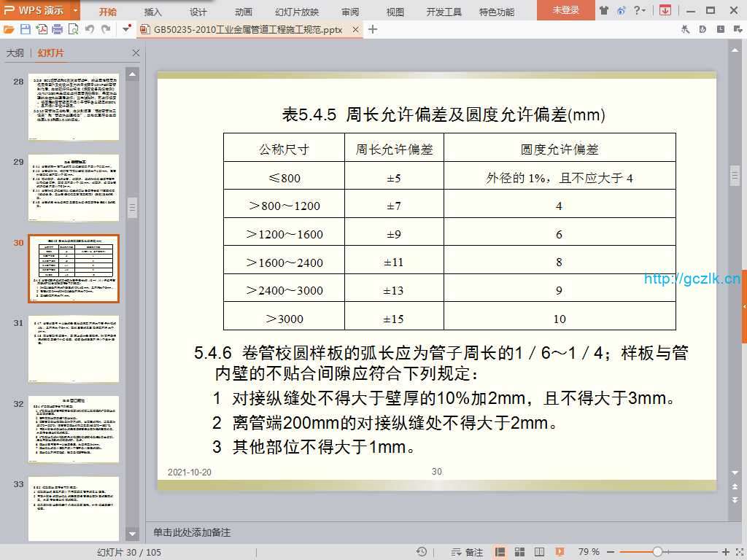Open slide sorter view from status bar

(x=518, y=552)
